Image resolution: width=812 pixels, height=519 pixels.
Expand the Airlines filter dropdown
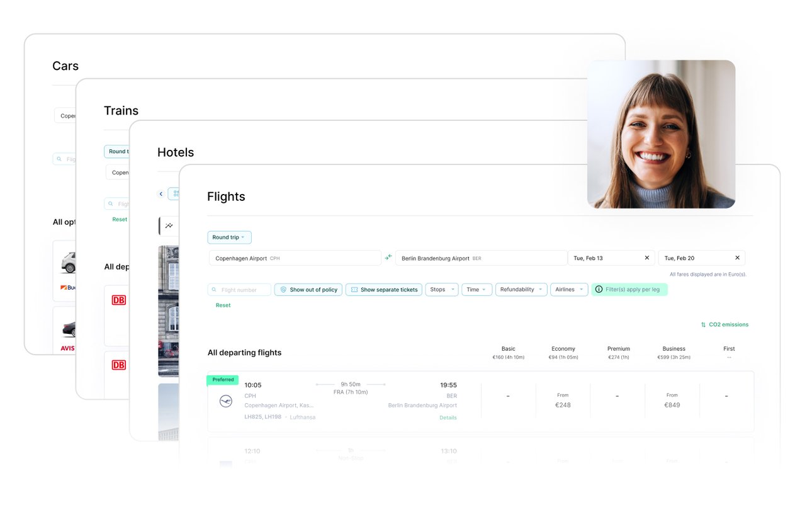pos(569,290)
